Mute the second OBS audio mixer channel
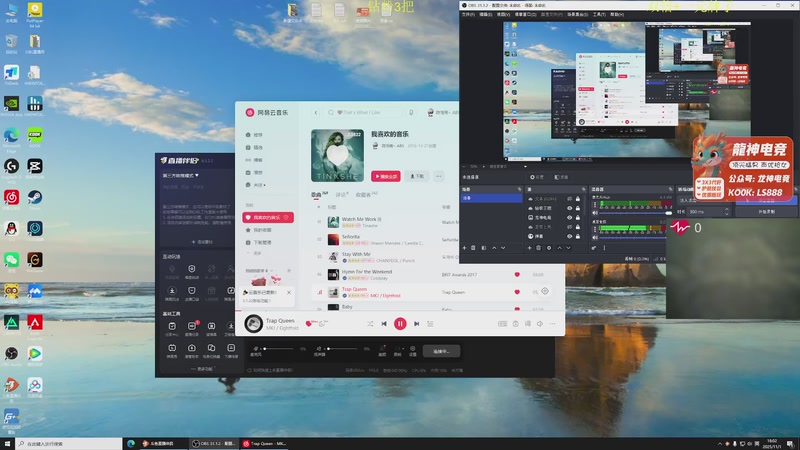The image size is (800, 450). pyautogui.click(x=595, y=237)
